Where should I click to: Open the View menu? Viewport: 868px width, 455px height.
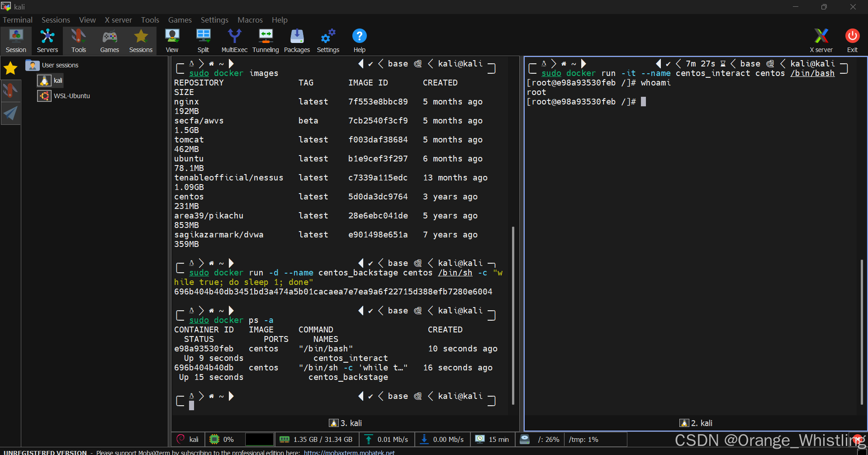87,20
